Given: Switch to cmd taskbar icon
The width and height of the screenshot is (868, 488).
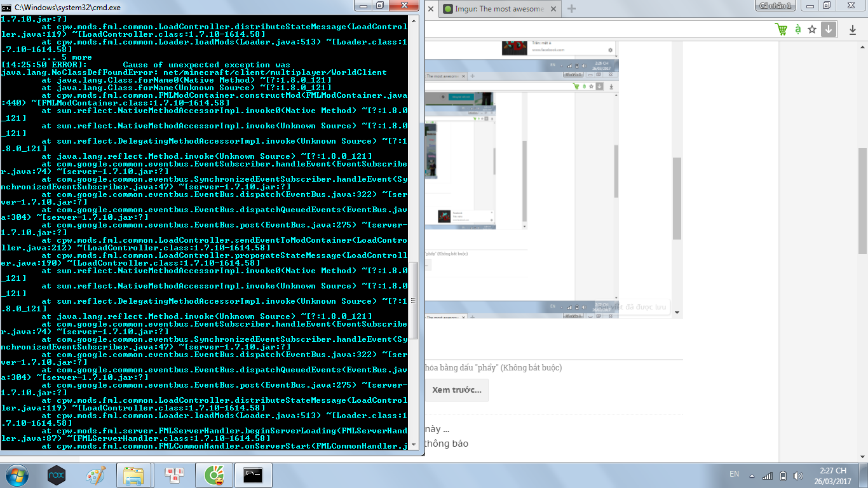Looking at the screenshot, I should [x=254, y=475].
